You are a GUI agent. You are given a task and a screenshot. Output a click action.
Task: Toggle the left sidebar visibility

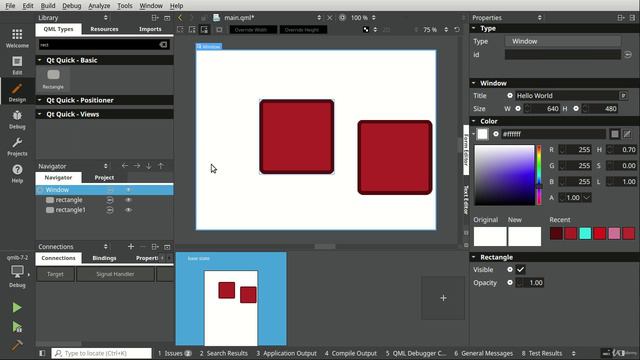(x=42, y=353)
